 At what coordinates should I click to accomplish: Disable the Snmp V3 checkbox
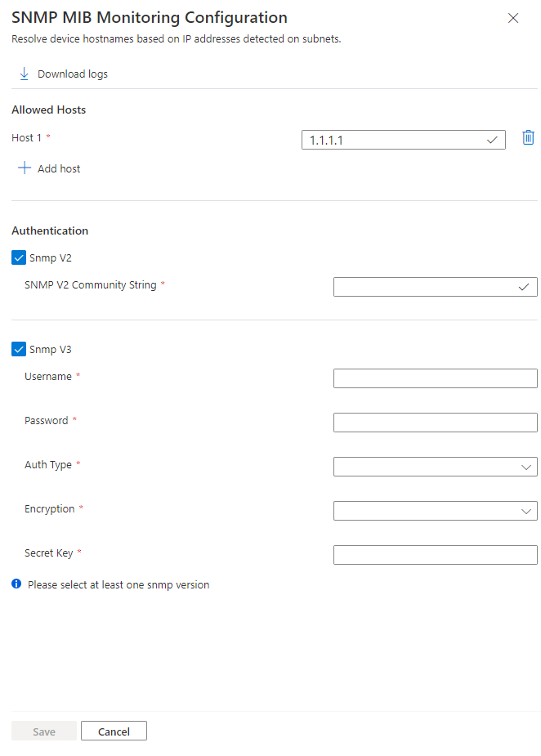click(18, 349)
